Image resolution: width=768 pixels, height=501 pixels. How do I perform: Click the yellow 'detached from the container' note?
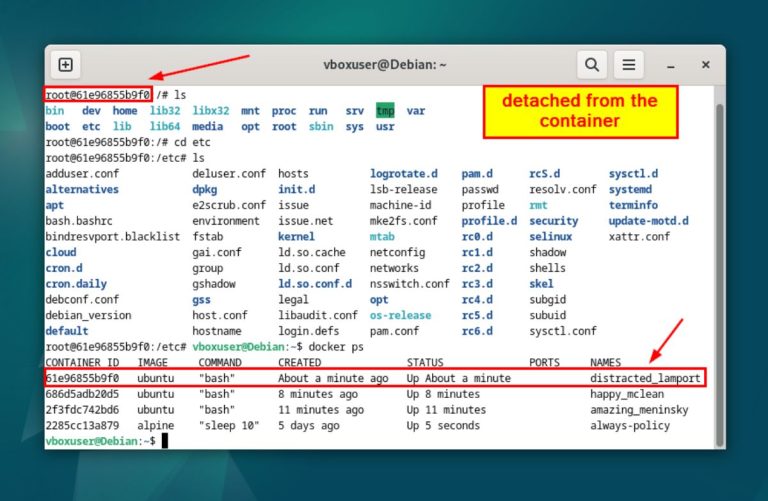(x=579, y=111)
